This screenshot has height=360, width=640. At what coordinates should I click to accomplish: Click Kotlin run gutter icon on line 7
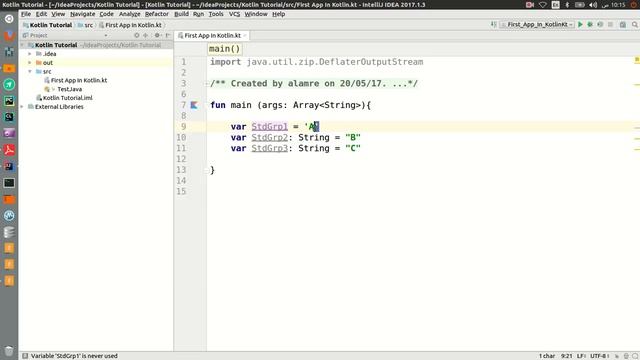[x=194, y=105]
